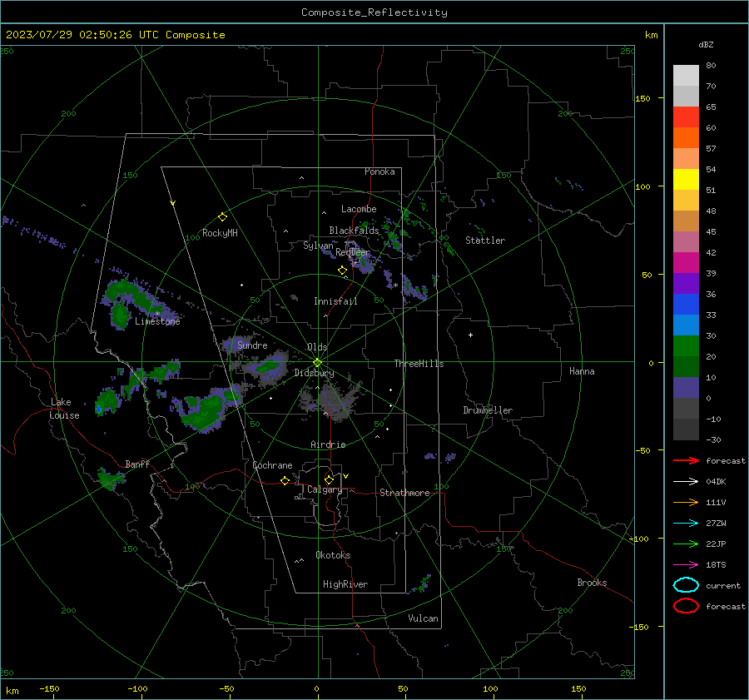Click the Airdrie city label

328,444
